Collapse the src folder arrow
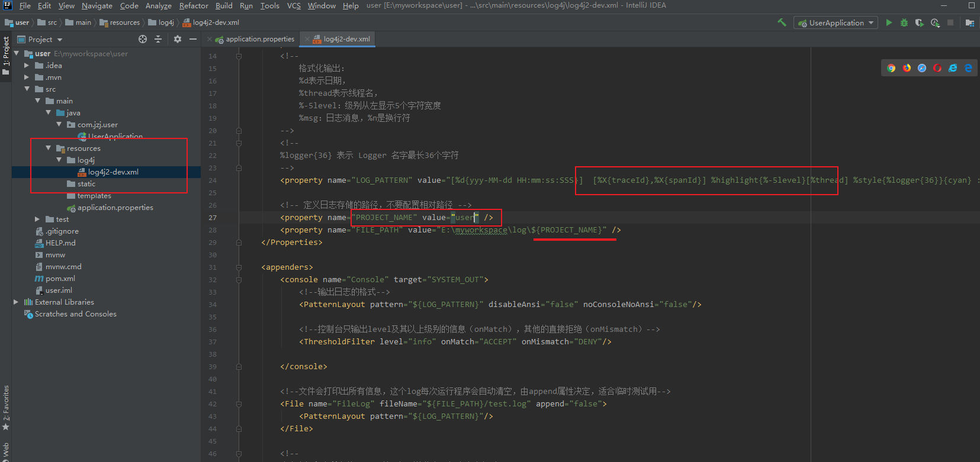Screen dimensions: 980x462 click(x=27, y=89)
